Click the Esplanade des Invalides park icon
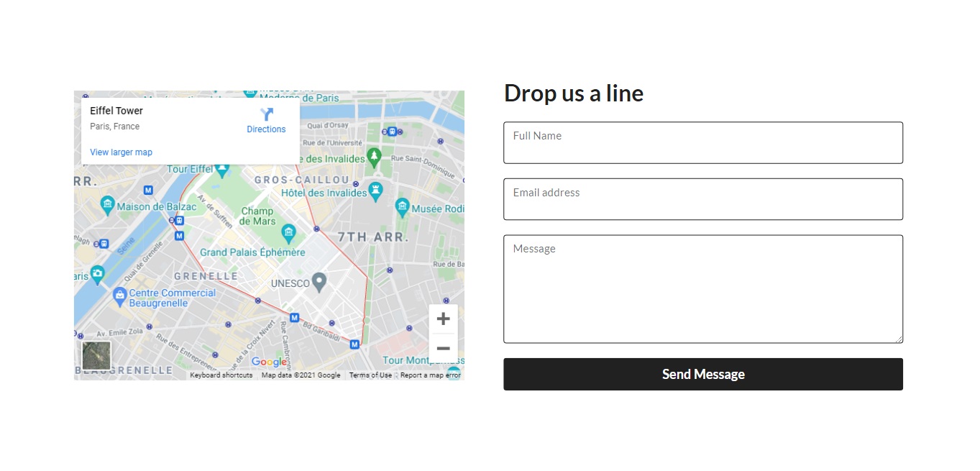Image resolution: width=980 pixels, height=471 pixels. (x=373, y=155)
